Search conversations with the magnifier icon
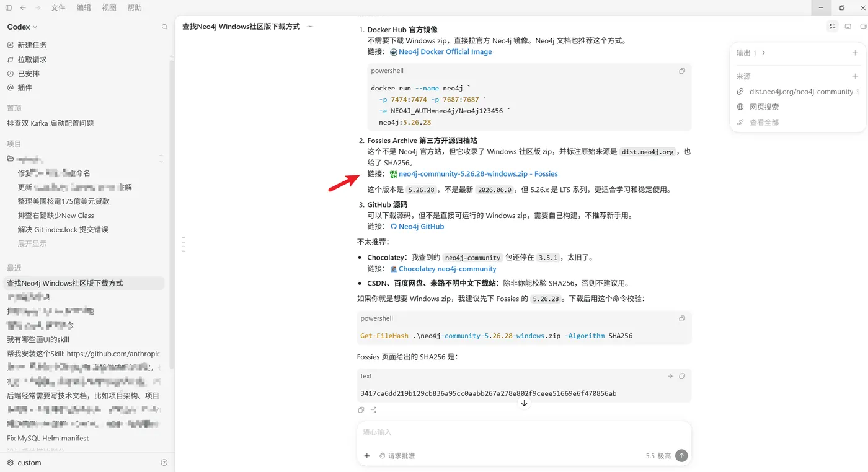The image size is (868, 472). tap(164, 27)
